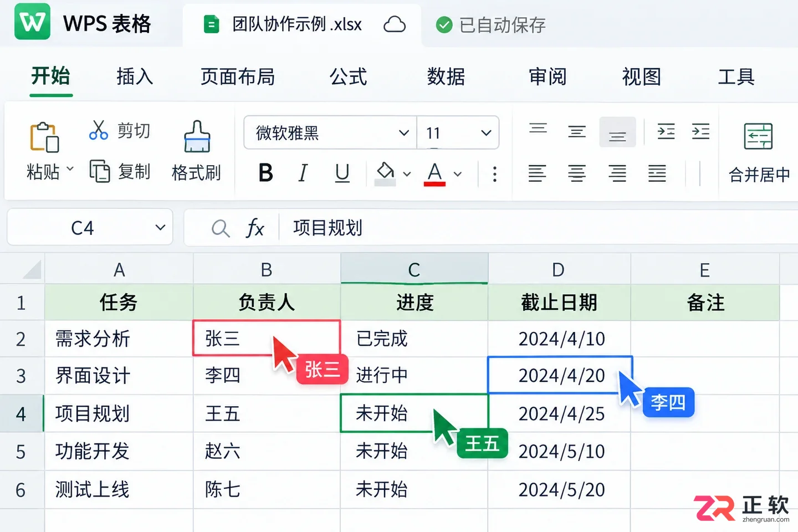Select the cell with 陈七
798x532 pixels.
pos(267,490)
